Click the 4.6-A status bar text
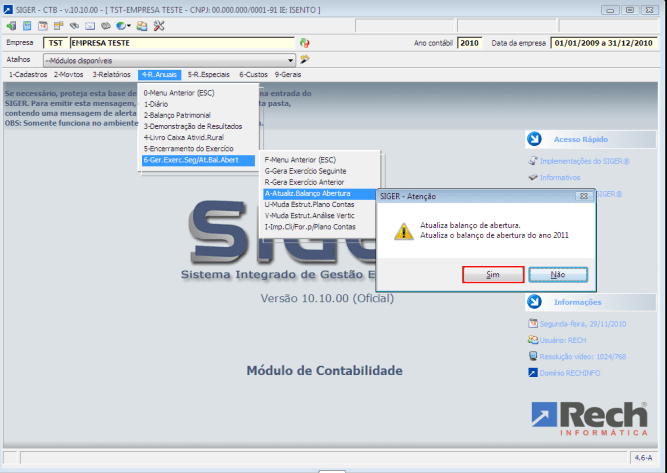 click(x=643, y=458)
